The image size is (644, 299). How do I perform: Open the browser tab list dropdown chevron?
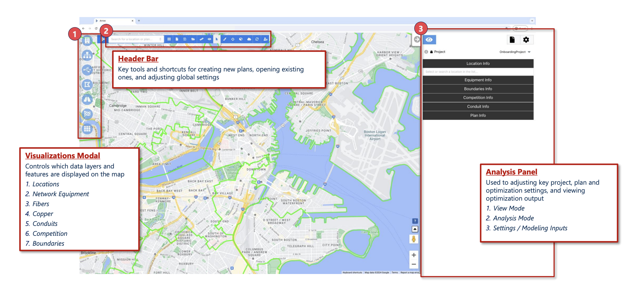tap(532, 21)
